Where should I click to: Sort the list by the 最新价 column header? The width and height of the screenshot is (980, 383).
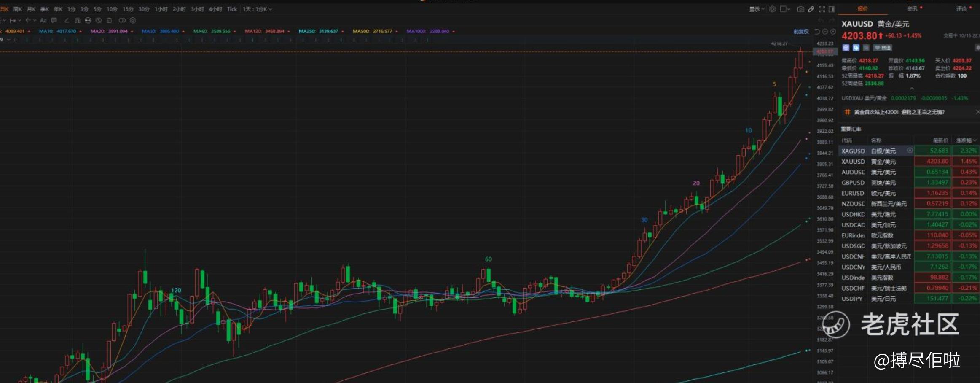pyautogui.click(x=940, y=140)
